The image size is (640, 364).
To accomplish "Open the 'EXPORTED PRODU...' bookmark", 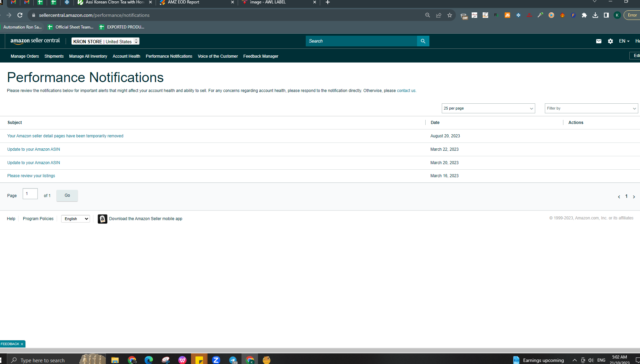I will click(x=122, y=27).
